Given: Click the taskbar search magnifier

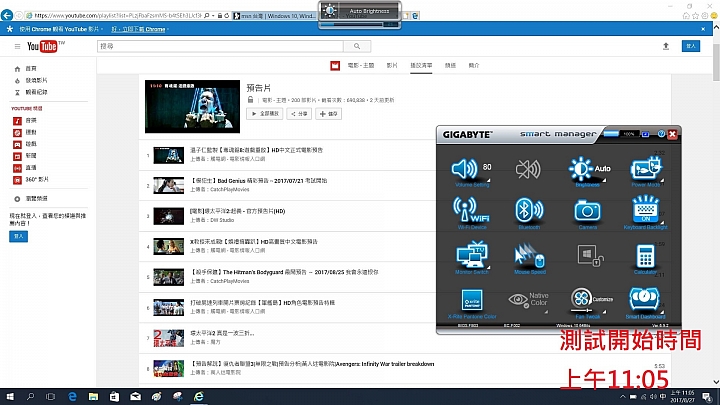Looking at the screenshot, I should click(30, 397).
